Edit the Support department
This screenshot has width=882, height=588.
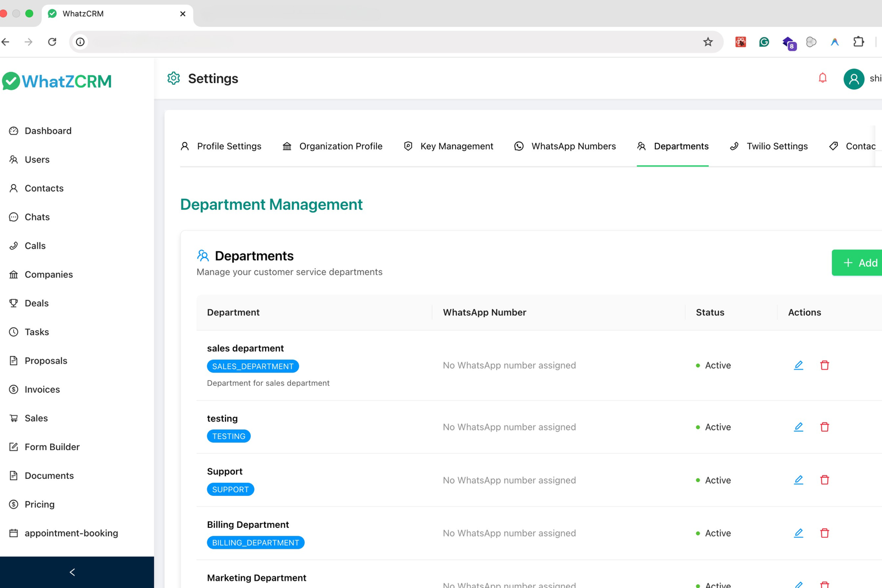tap(798, 479)
